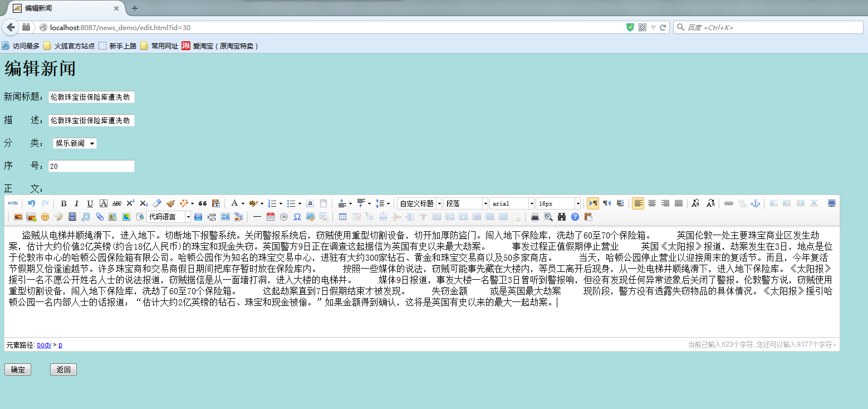Click the 确定 submit button
Screen dimensions: 868x409
pyautogui.click(x=18, y=370)
